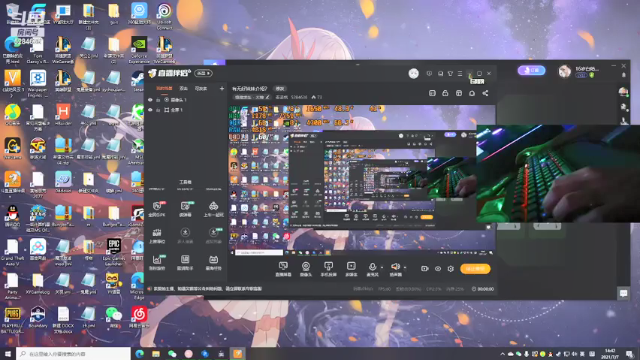This screenshot has width=640, height=360.
Task: Toggle the lock on the camera 1 layer
Action: click(x=158, y=100)
